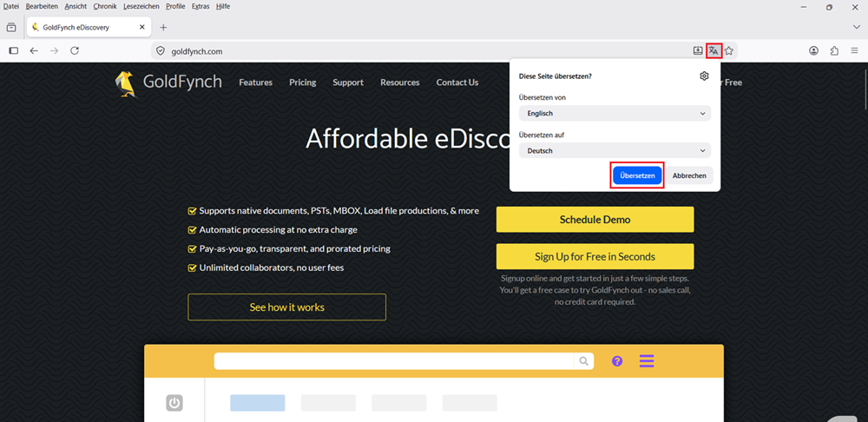Click the magnifier search icon in demo
The image size is (868, 422).
click(x=583, y=361)
